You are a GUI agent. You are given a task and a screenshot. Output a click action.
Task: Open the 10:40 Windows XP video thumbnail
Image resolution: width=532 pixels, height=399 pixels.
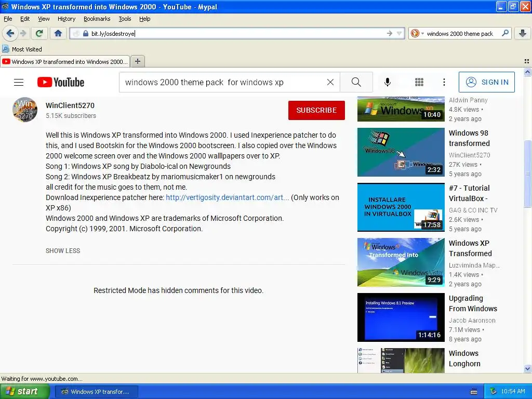coord(401,109)
